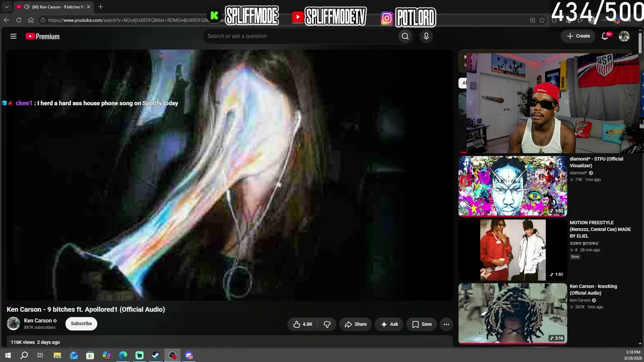Click the search magnifier button
Screen dimensions: 644x362
(x=405, y=36)
